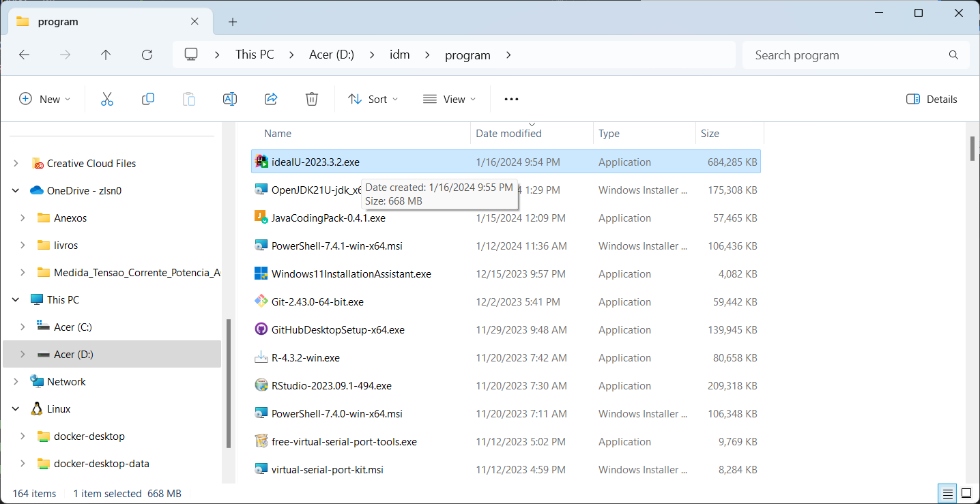Expand the docker-desktop folder node
The width and height of the screenshot is (980, 504).
(23, 436)
